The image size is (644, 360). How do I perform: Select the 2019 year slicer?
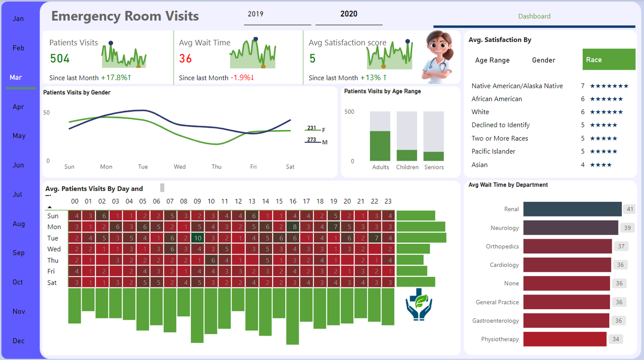[255, 14]
